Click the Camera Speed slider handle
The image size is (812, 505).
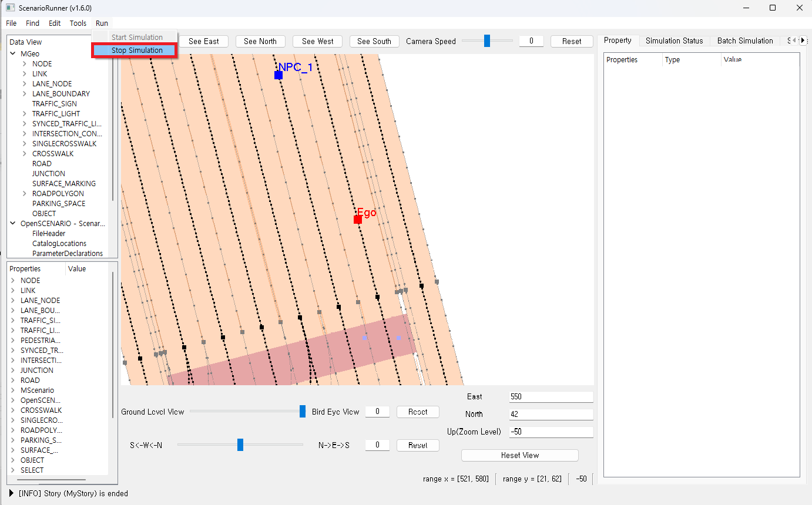pos(487,41)
